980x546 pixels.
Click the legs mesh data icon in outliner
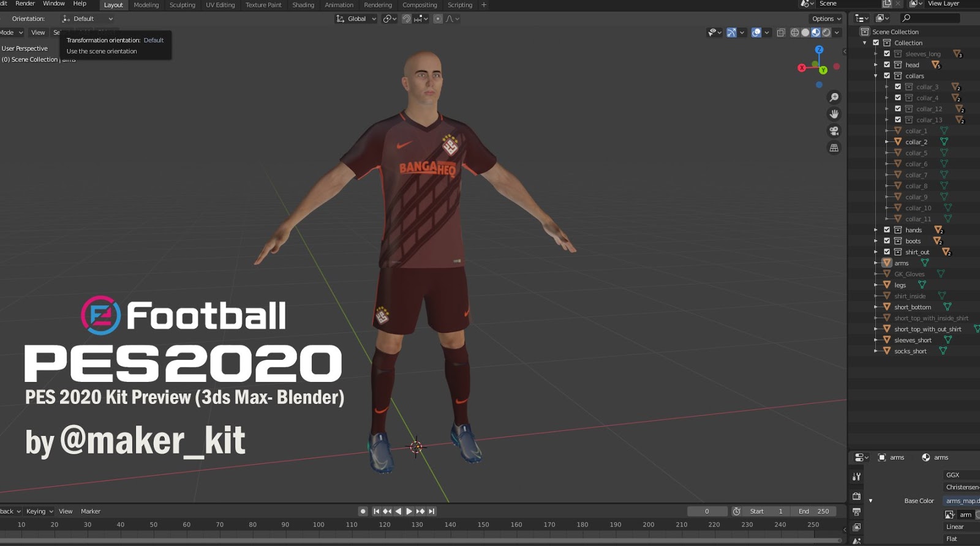(921, 285)
